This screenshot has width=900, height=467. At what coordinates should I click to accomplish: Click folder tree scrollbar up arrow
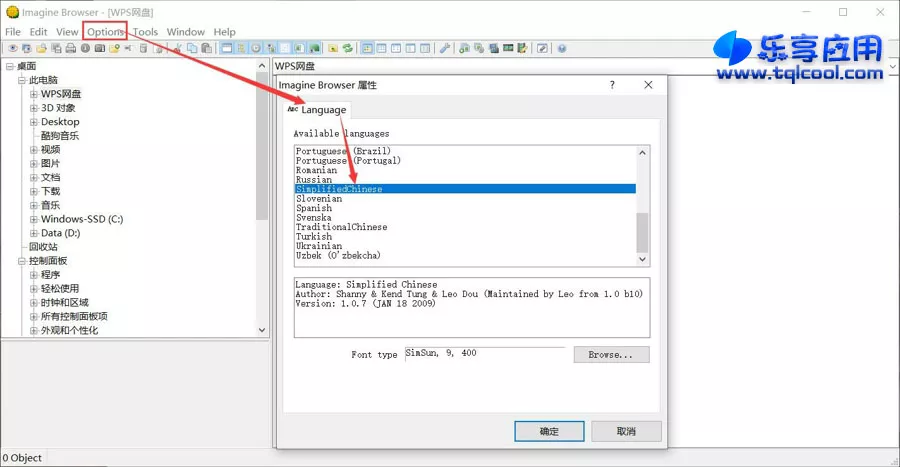coord(262,66)
